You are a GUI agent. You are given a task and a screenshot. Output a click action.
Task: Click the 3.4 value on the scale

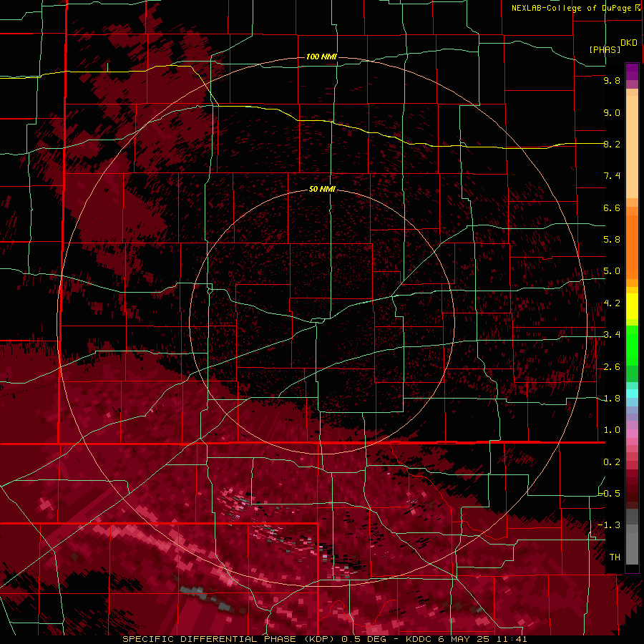(x=612, y=335)
